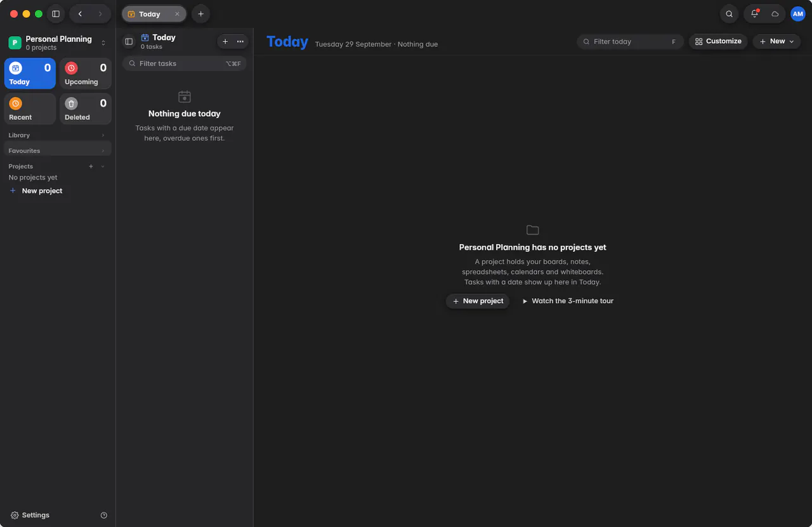The width and height of the screenshot is (812, 527).
Task: Open the AM profile avatar
Action: pyautogui.click(x=797, y=14)
